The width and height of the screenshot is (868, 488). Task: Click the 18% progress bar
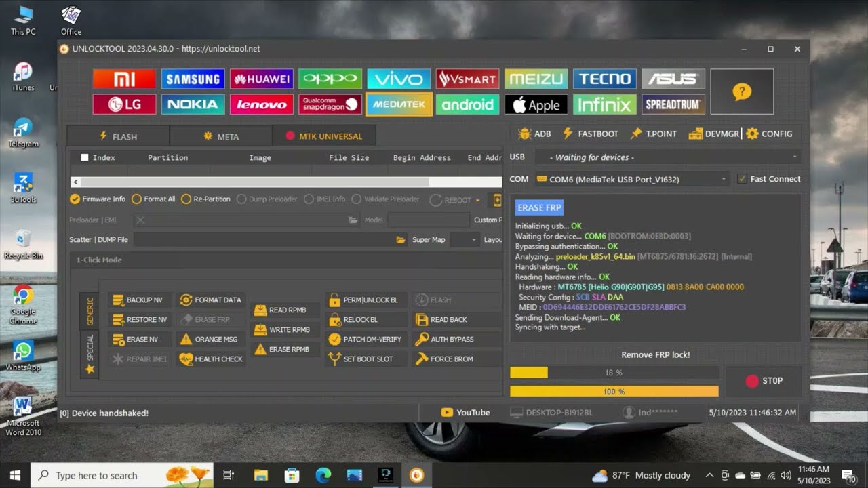pyautogui.click(x=614, y=373)
